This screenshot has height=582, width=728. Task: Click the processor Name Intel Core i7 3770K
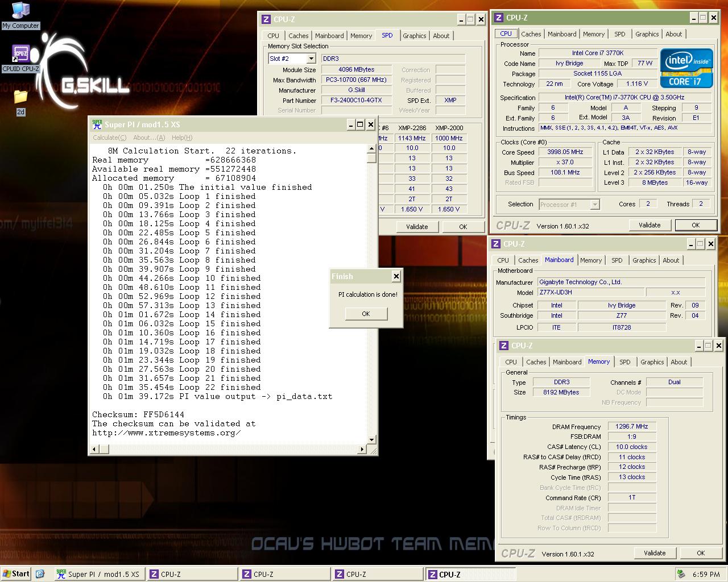(597, 53)
